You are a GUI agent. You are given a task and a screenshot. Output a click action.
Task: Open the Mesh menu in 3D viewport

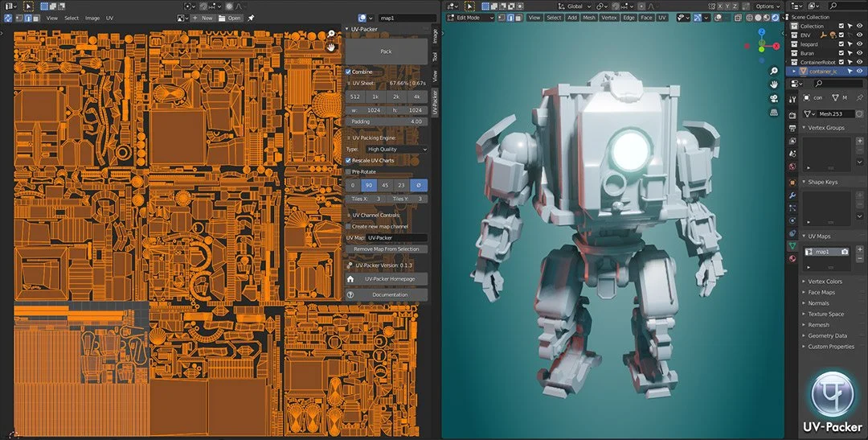pyautogui.click(x=589, y=17)
